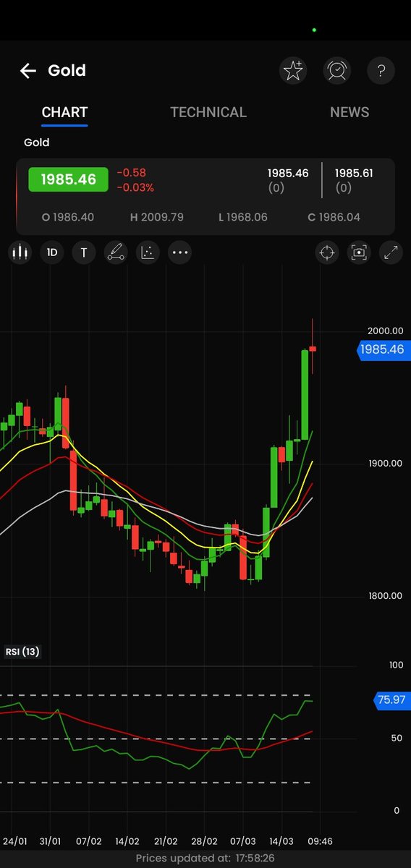Screen dimensions: 411x868
Task: Click the Gold instrument name under tabs
Action: pos(36,142)
